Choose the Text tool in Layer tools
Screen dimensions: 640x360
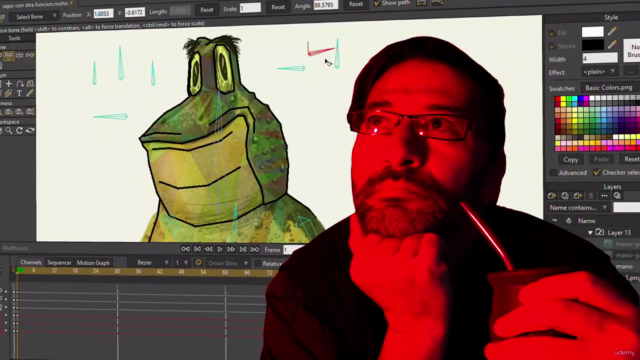(19, 93)
